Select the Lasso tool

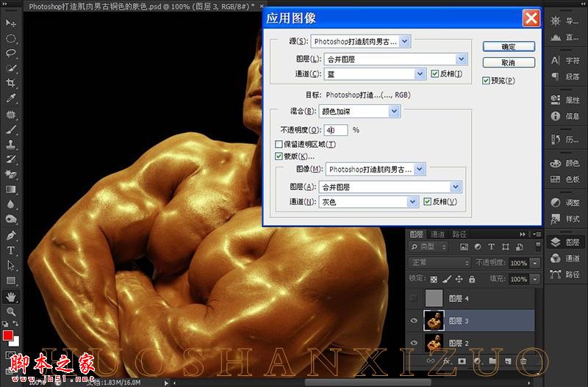(11, 53)
